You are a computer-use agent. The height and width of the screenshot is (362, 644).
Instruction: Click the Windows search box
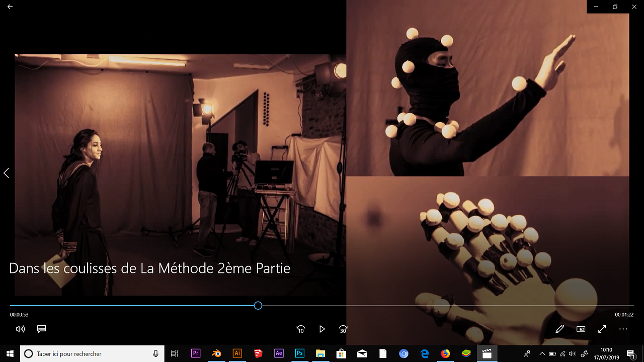point(92,353)
